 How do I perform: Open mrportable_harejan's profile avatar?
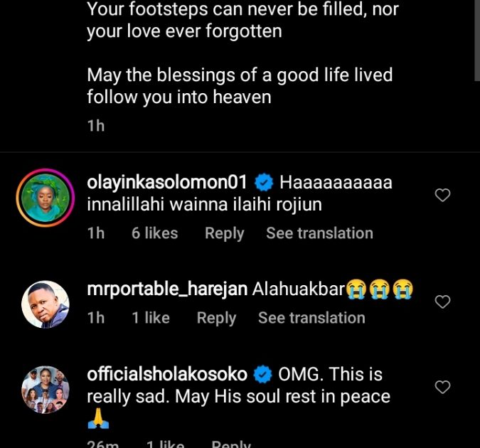46,303
